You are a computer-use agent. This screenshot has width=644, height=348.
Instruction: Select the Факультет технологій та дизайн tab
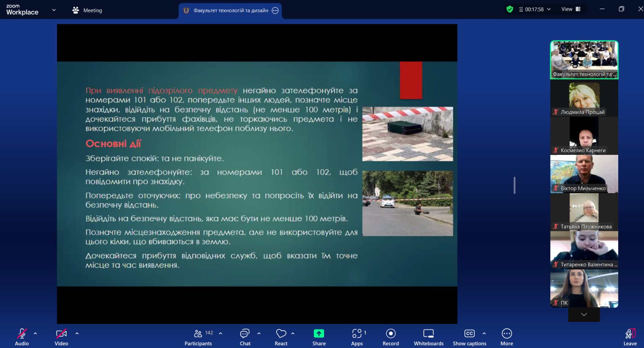point(230,10)
